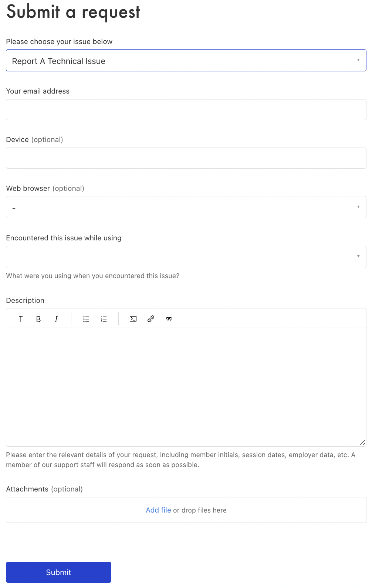Click the description resize handle
The image size is (372, 588).
pyautogui.click(x=362, y=443)
